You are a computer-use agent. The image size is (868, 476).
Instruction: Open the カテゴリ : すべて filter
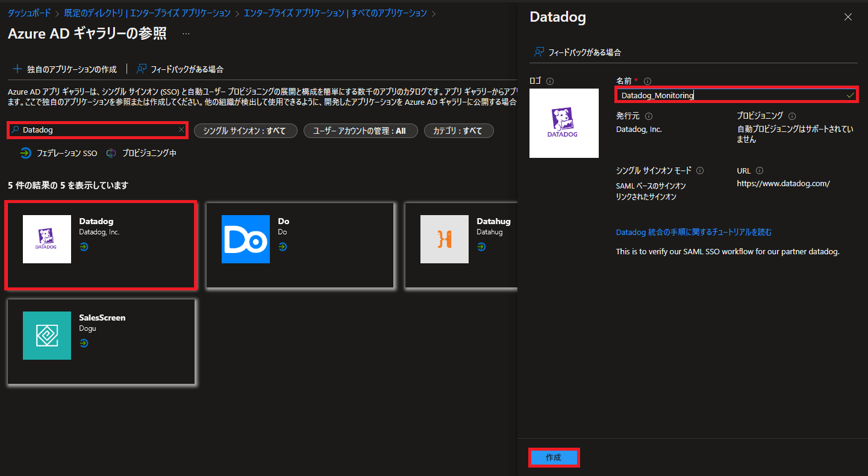458,131
